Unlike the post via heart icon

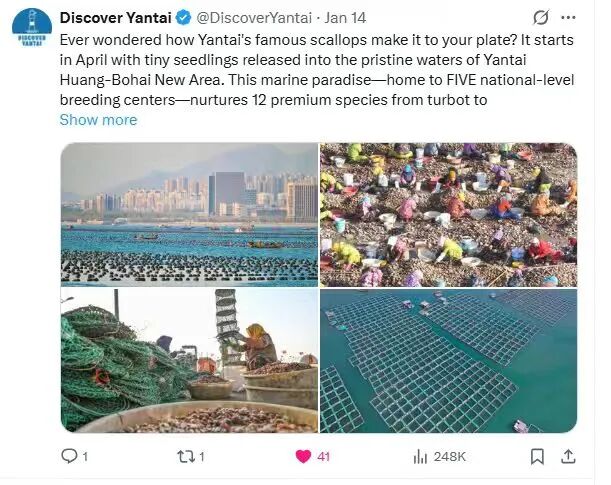(x=303, y=456)
